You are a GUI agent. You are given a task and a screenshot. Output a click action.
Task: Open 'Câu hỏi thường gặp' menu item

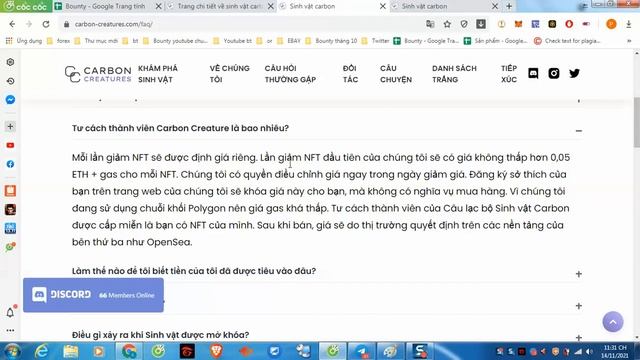coord(290,74)
